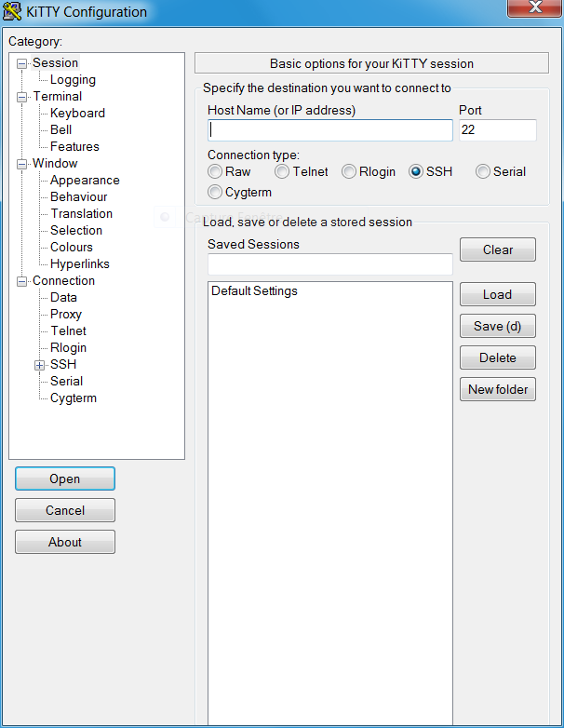Image resolution: width=564 pixels, height=728 pixels.
Task: Collapse the Session tree node
Action: 21,63
